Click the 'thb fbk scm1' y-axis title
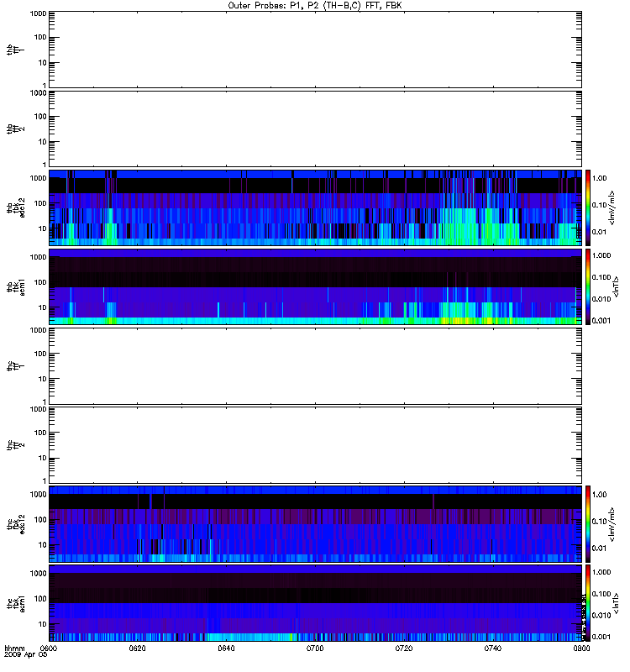630x672 pixels. pyautogui.click(x=16, y=286)
